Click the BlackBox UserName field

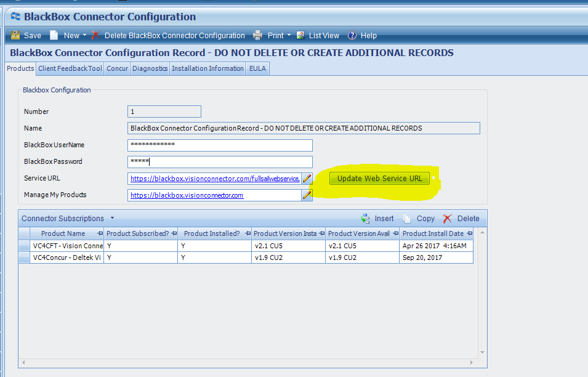click(220, 145)
